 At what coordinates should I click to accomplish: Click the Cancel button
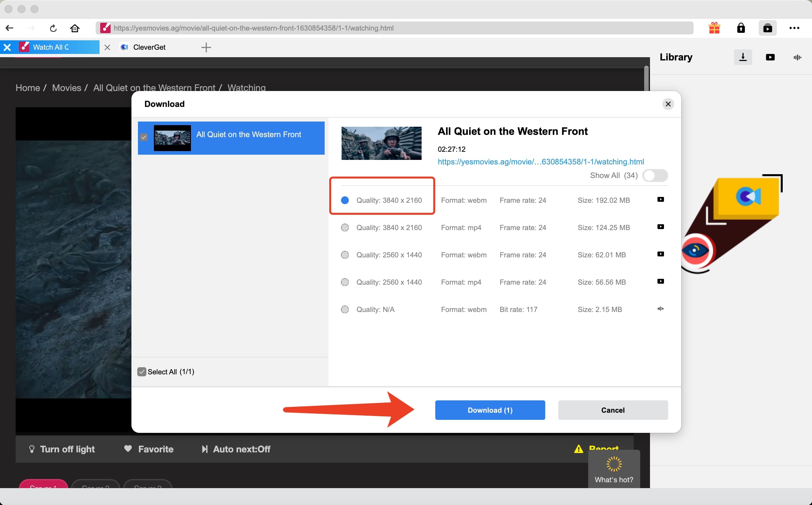click(613, 410)
